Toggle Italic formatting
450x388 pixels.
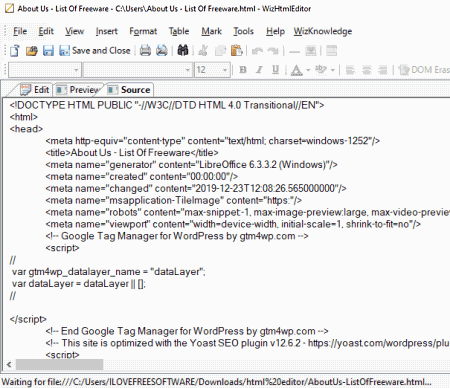tap(259, 70)
